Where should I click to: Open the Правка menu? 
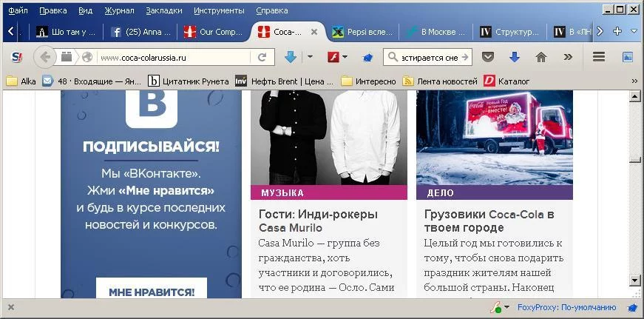pos(53,10)
